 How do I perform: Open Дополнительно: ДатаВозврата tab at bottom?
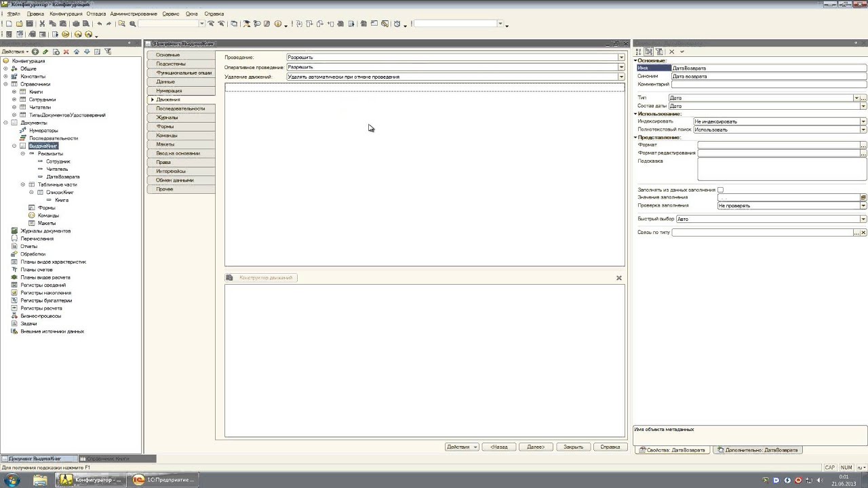point(757,450)
